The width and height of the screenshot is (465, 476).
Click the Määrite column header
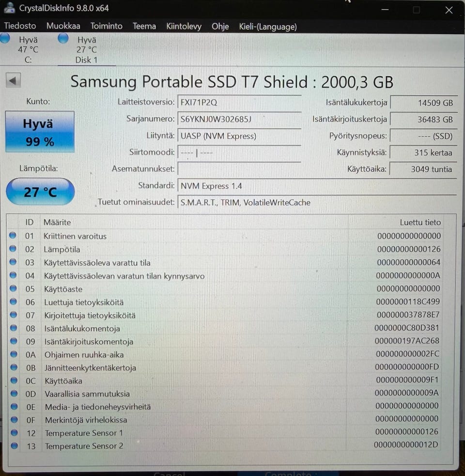pos(193,222)
